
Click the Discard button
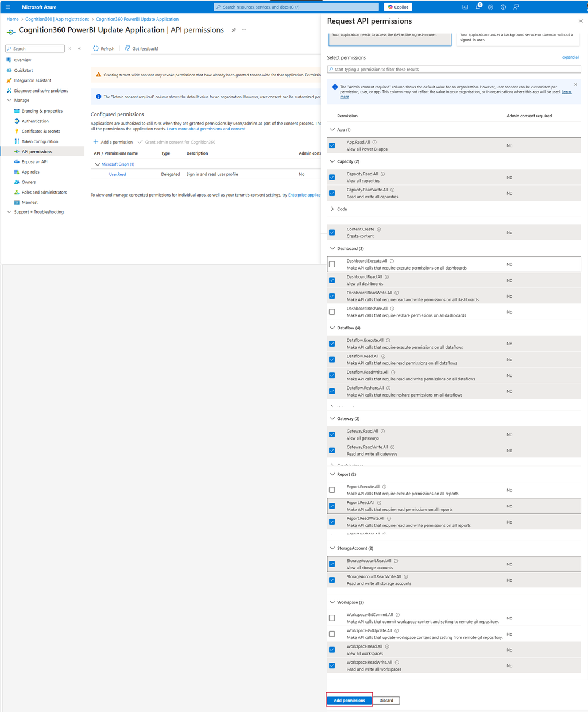[386, 701]
